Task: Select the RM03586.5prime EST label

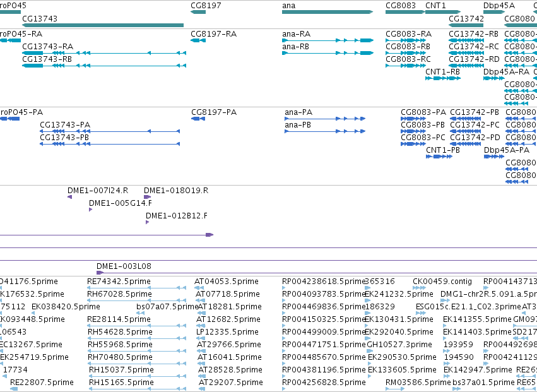Action: (x=418, y=383)
